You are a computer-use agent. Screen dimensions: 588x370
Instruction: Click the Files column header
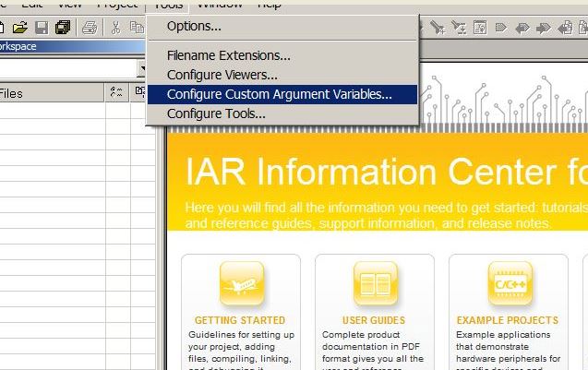pyautogui.click(x=52, y=93)
